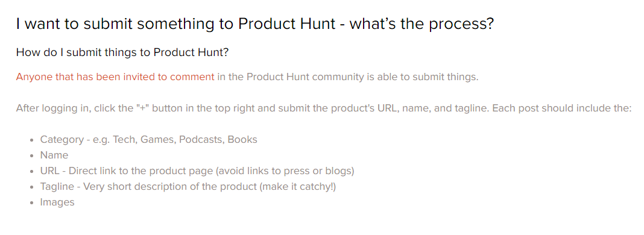This screenshot has height=235, width=644.
Task: Open the "Anyone that has been invited to comment" link
Action: tap(115, 77)
